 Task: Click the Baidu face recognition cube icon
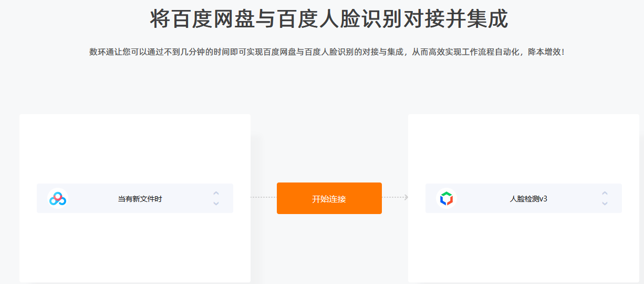446,198
